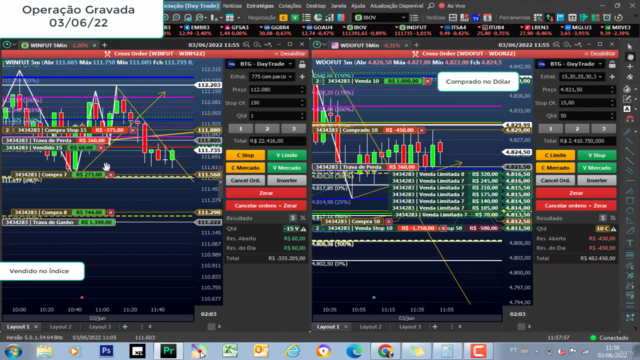The width and height of the screenshot is (640, 360).
Task: Select quantity preset 3 in WDOFUT panel
Action: click(x=603, y=129)
